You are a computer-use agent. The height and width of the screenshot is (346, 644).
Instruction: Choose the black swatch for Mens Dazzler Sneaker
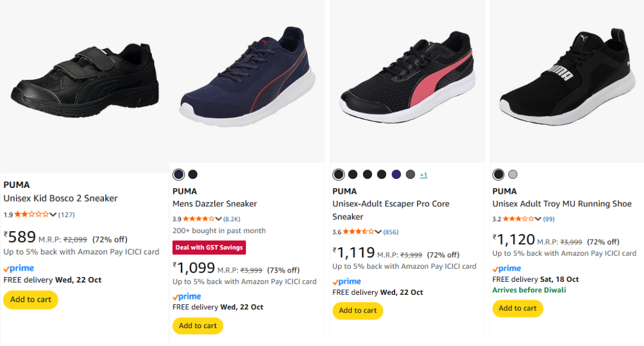coord(193,174)
